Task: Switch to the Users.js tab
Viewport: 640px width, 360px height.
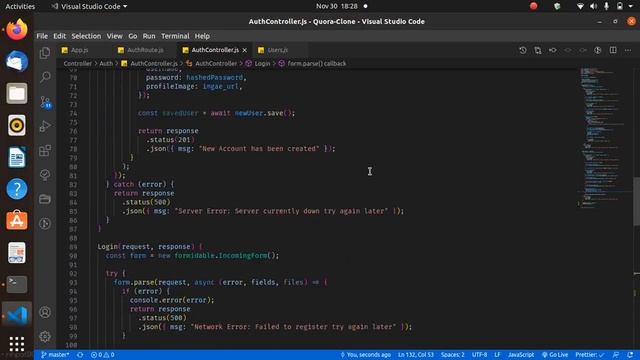Action: (x=278, y=50)
